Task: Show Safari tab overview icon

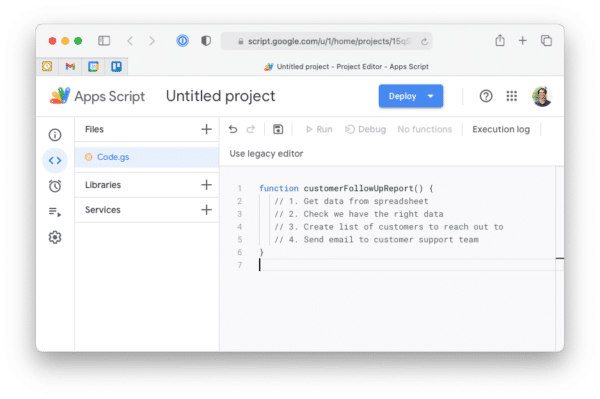Action: coord(546,40)
